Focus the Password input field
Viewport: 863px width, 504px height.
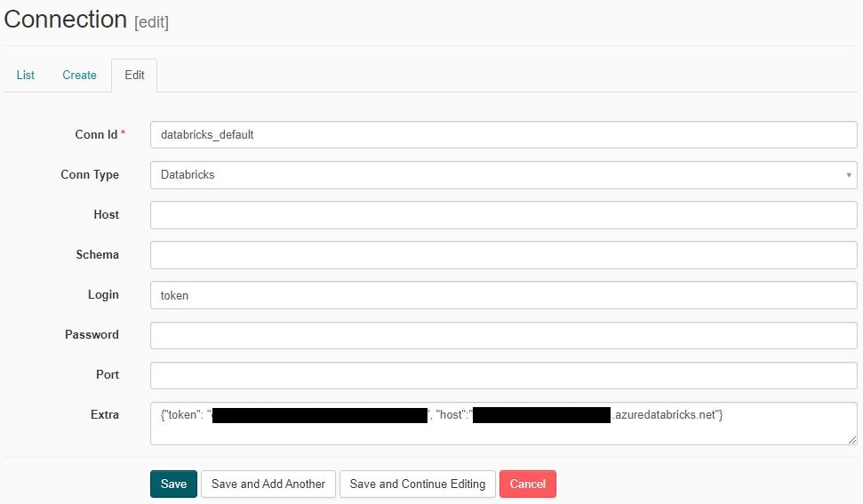(x=504, y=336)
